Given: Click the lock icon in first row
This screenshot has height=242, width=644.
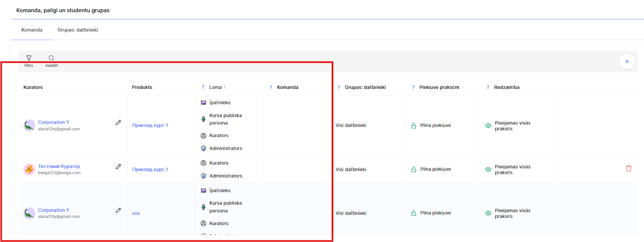Looking at the screenshot, I should [413, 126].
